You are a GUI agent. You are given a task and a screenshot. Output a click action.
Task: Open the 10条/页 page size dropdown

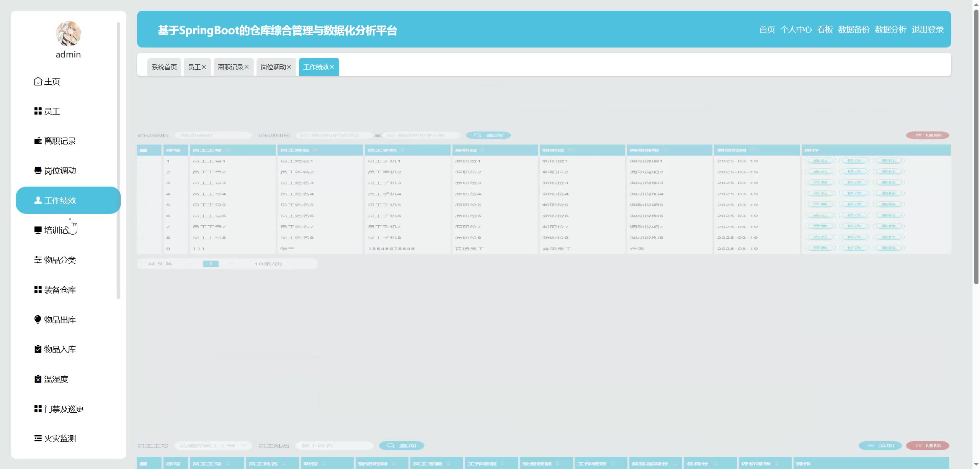(268, 264)
